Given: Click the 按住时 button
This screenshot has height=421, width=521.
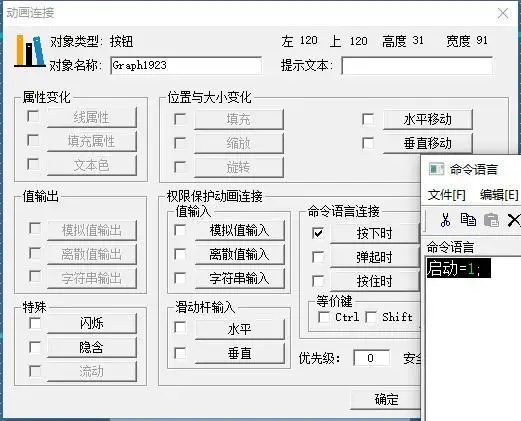Looking at the screenshot, I should [x=374, y=281].
